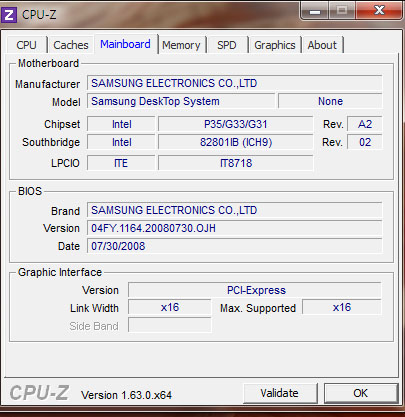Click the 'Motherboard' group label
Image resolution: width=405 pixels, height=417 pixels.
tap(48, 63)
